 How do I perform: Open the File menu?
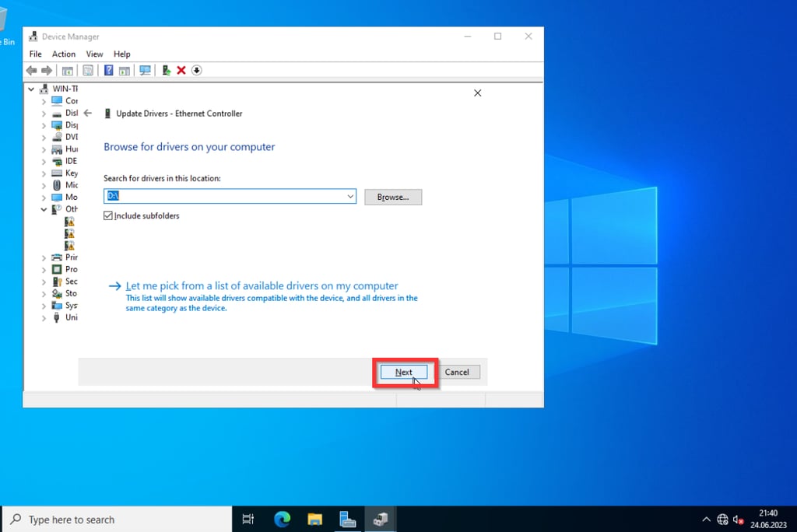pos(36,54)
